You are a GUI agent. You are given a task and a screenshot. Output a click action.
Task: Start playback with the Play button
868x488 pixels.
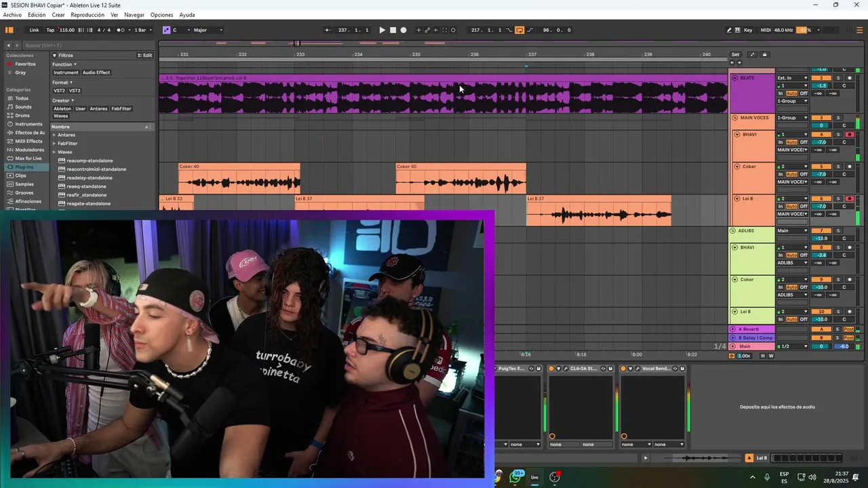pyautogui.click(x=382, y=30)
